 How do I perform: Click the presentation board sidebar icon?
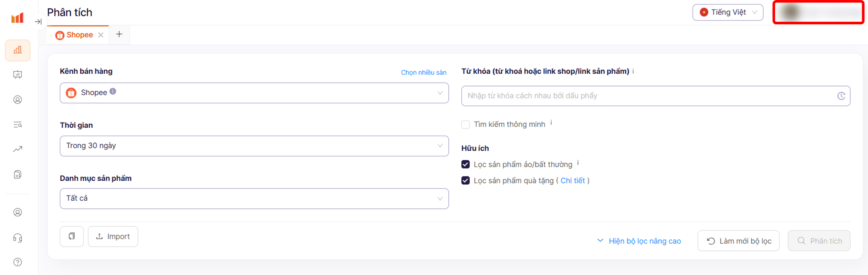coord(18,75)
